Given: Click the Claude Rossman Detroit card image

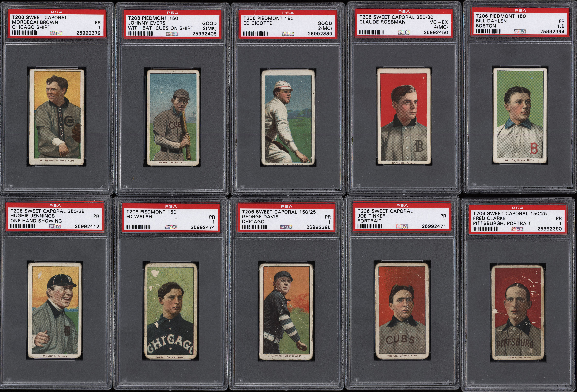Looking at the screenshot, I should click(404, 116).
